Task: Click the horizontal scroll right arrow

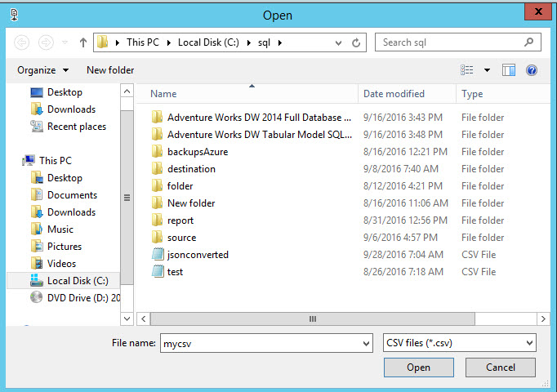Action: (x=543, y=318)
